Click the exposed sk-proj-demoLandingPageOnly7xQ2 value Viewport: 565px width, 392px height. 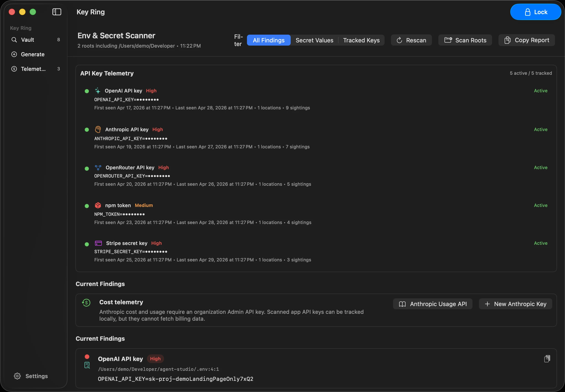[x=201, y=379]
